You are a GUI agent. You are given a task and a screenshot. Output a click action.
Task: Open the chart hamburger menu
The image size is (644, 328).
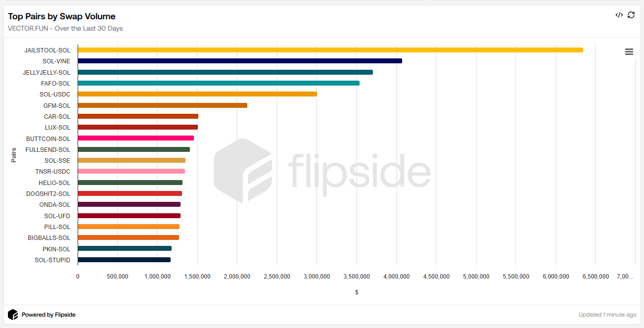(629, 52)
